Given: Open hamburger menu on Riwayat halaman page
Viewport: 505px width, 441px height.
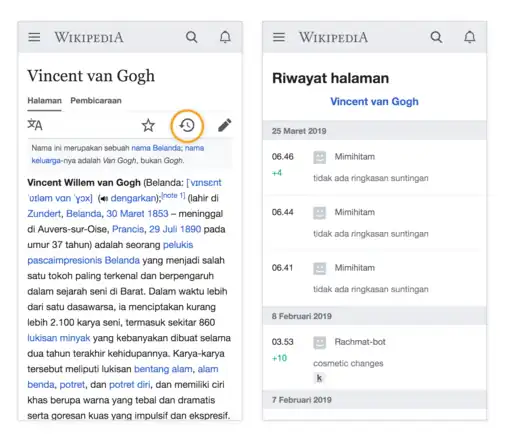Looking at the screenshot, I should [x=279, y=37].
